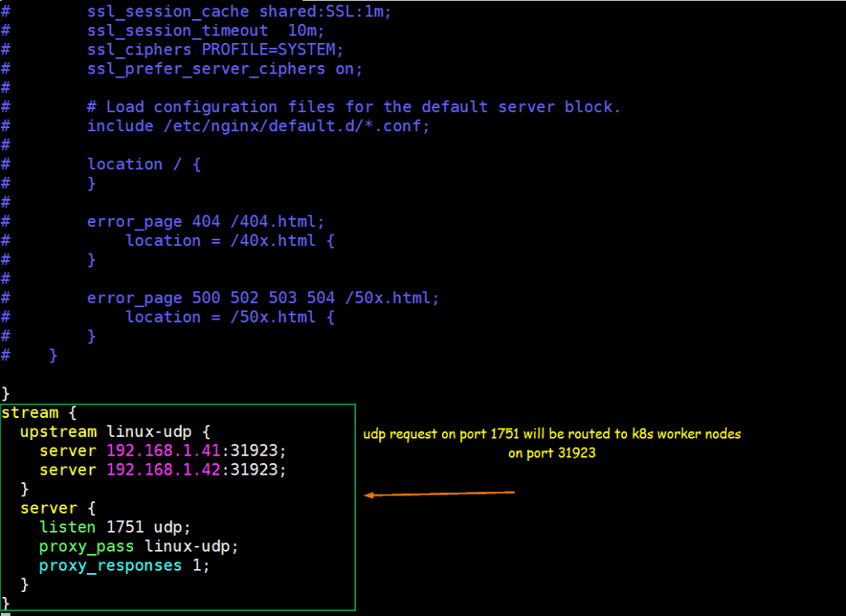Image resolution: width=846 pixels, height=616 pixels.
Task: Click the stream block opening line
Action: [30, 412]
